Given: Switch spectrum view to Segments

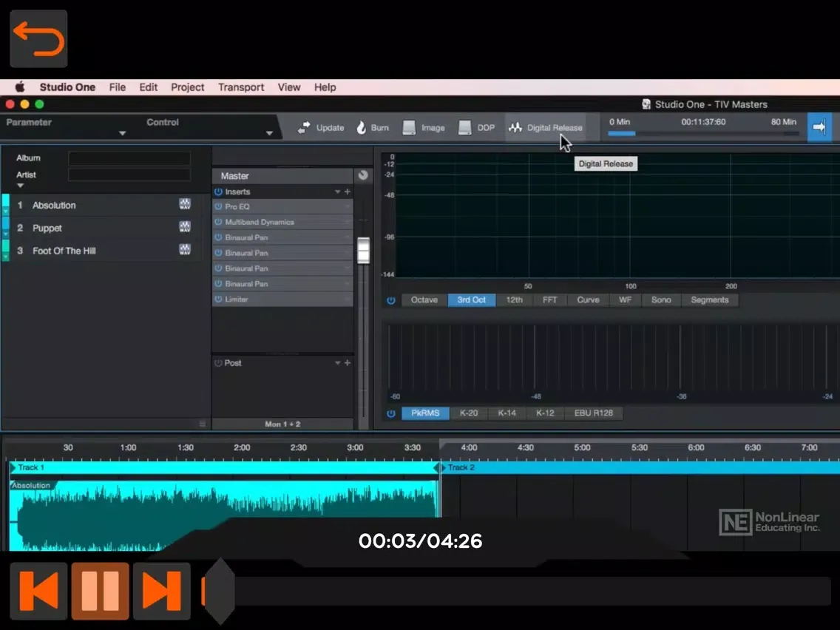Looking at the screenshot, I should click(710, 300).
